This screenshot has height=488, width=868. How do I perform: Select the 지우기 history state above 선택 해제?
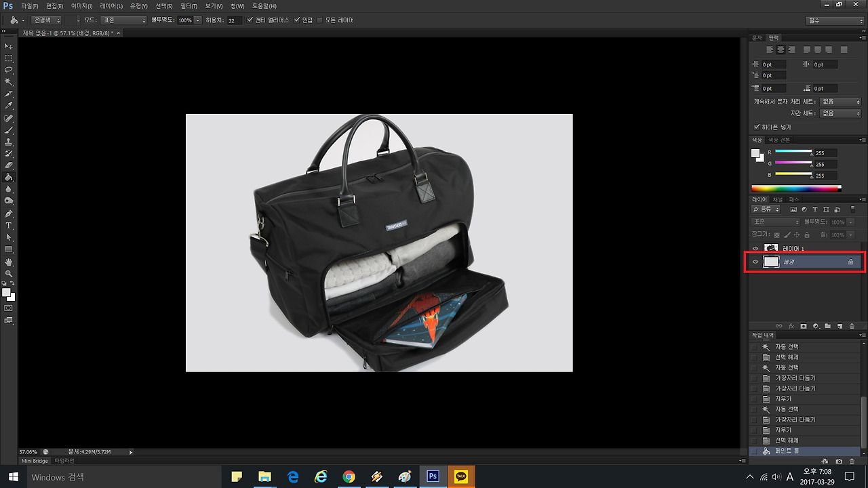[806, 430]
